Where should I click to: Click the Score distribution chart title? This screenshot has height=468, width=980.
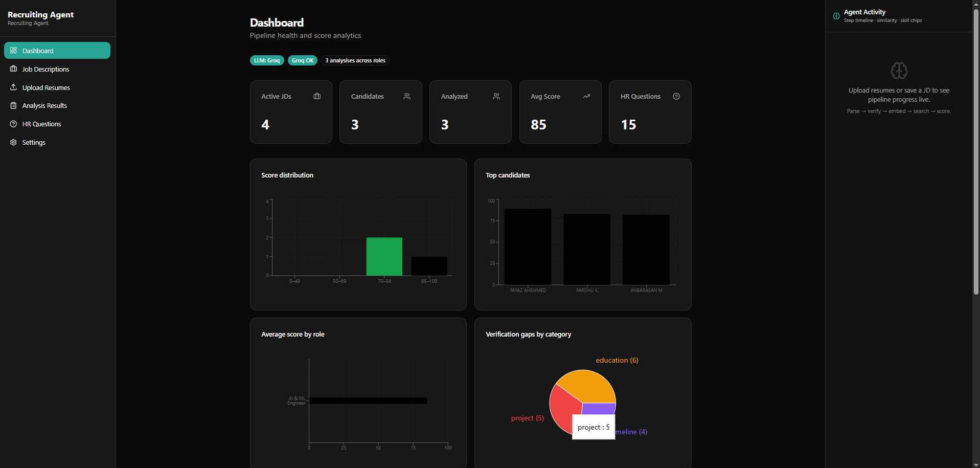pos(287,175)
